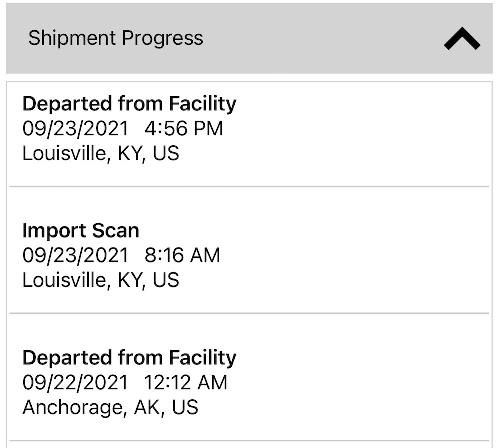
Task: Click divider line below Anchorage entry
Action: [x=249, y=441]
